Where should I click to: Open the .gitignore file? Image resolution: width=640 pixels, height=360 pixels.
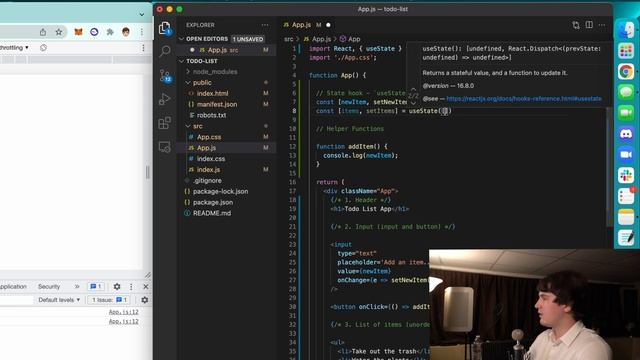(x=207, y=180)
